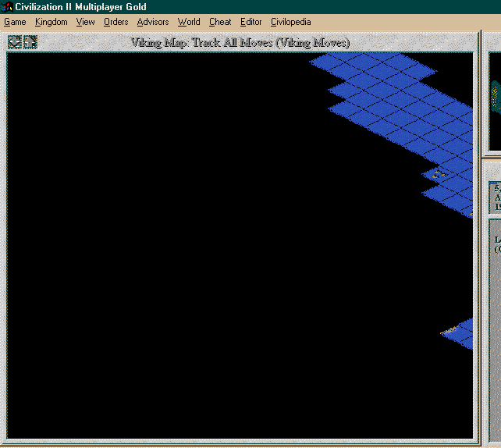501x448 pixels.
Task: Open the Editor menu
Action: click(x=250, y=22)
